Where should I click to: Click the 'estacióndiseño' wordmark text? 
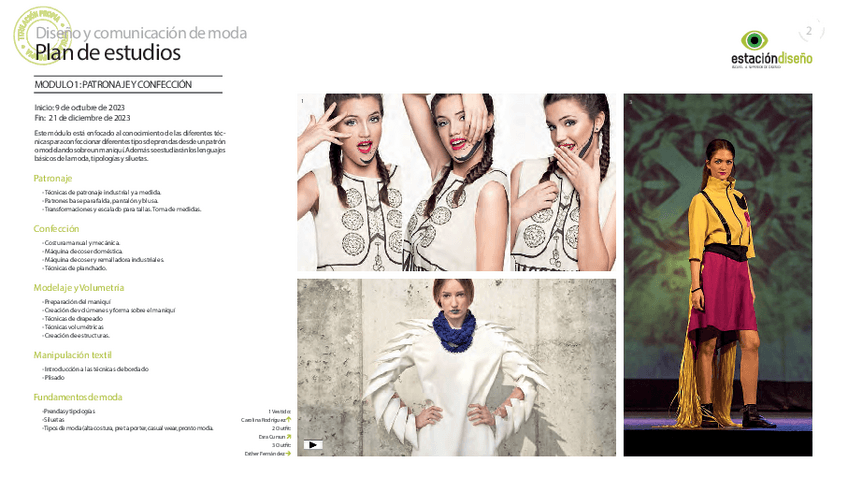click(x=772, y=58)
